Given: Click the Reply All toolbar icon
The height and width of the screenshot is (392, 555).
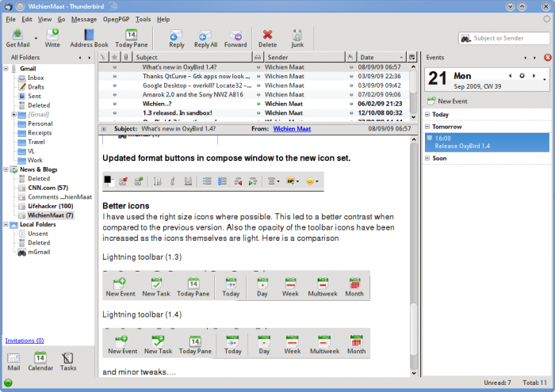Looking at the screenshot, I should click(205, 38).
